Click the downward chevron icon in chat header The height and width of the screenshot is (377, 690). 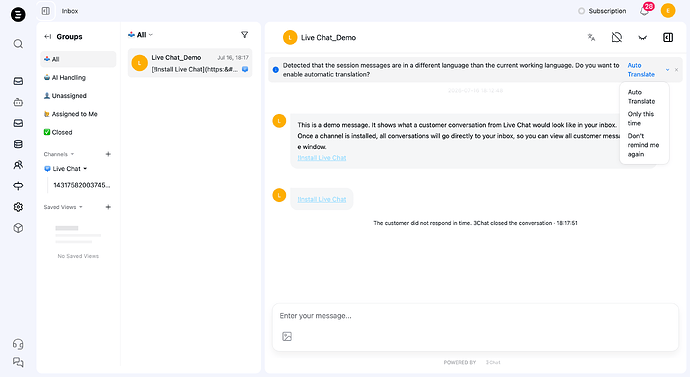coord(642,37)
